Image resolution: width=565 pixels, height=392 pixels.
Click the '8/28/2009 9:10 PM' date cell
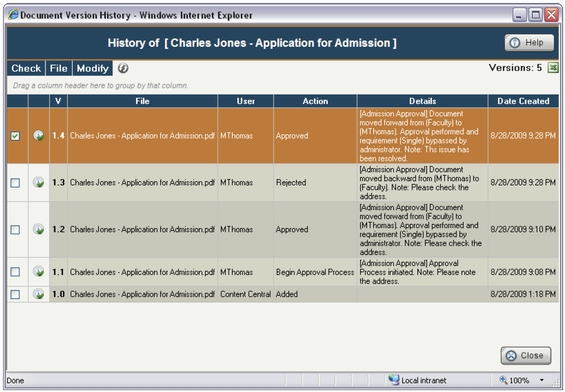pos(523,229)
